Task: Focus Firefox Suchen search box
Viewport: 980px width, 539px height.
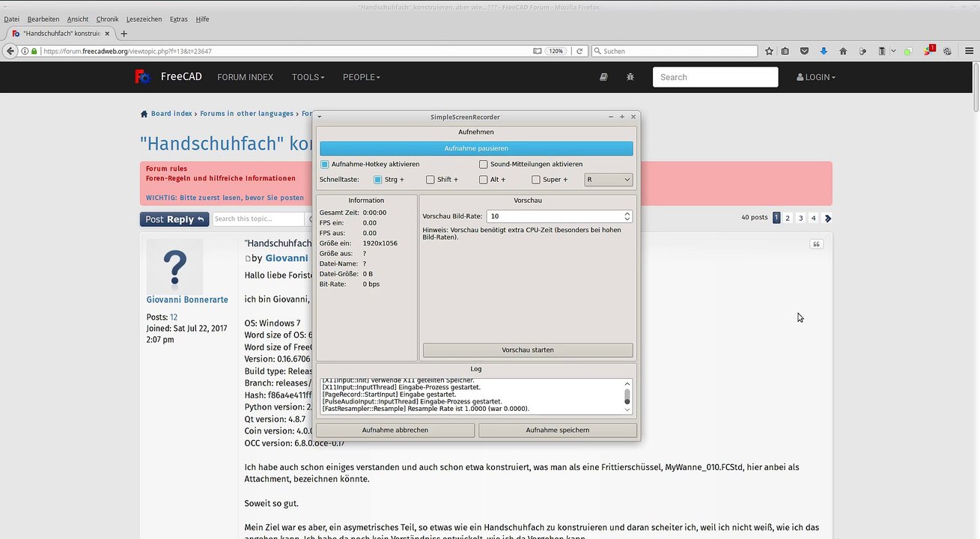Action: point(675,51)
